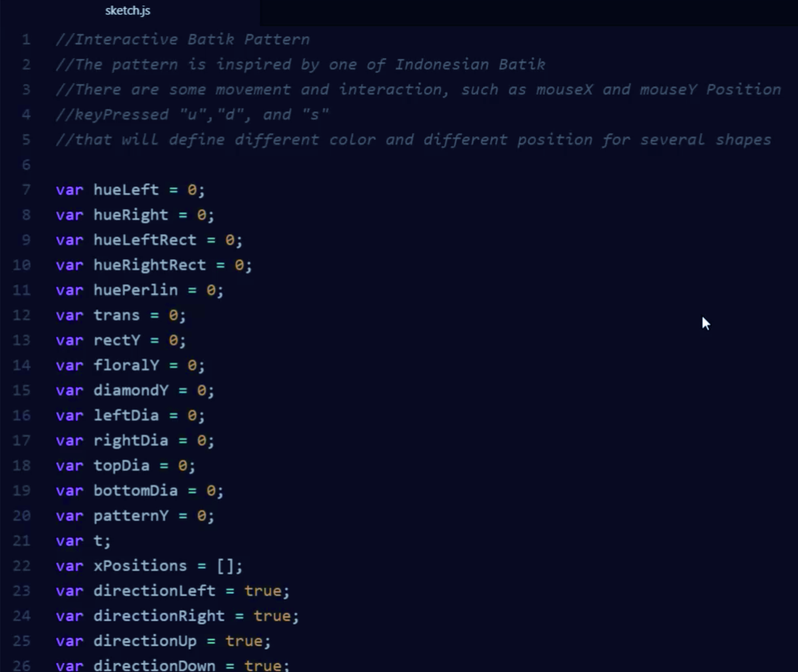798x672 pixels.
Task: Click line number 1 in gutter
Action: [26, 40]
